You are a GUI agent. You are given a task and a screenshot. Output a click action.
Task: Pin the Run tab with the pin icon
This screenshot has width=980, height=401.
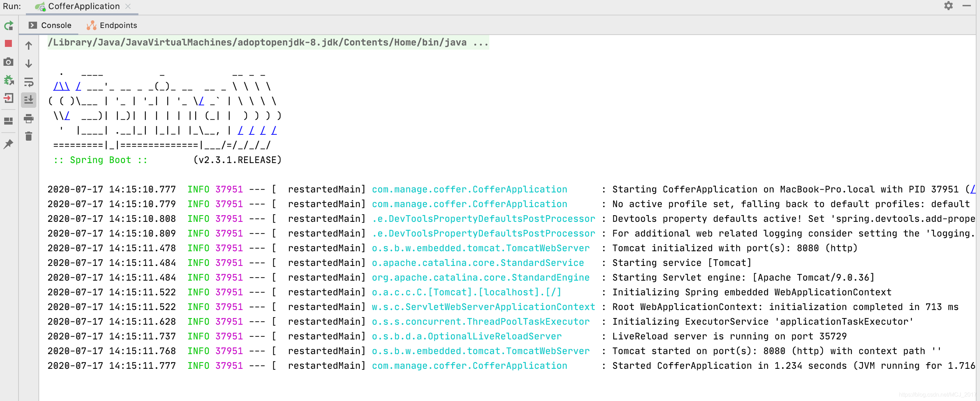[8, 144]
